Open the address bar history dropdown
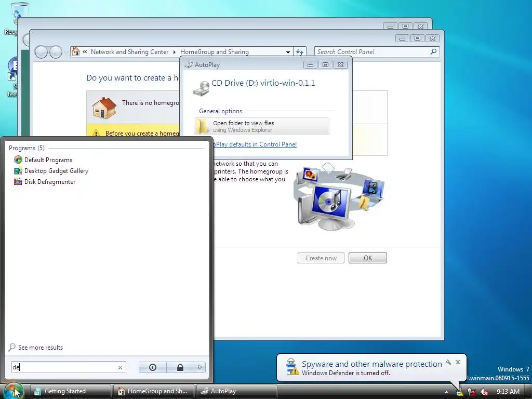 click(288, 52)
